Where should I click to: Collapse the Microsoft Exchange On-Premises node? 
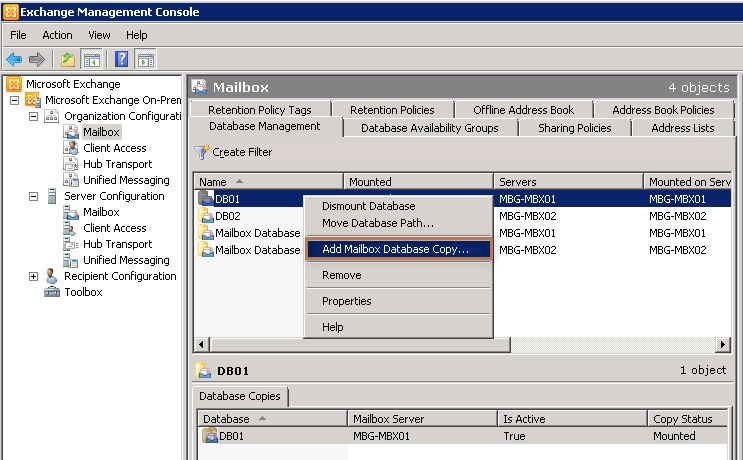click(x=15, y=100)
